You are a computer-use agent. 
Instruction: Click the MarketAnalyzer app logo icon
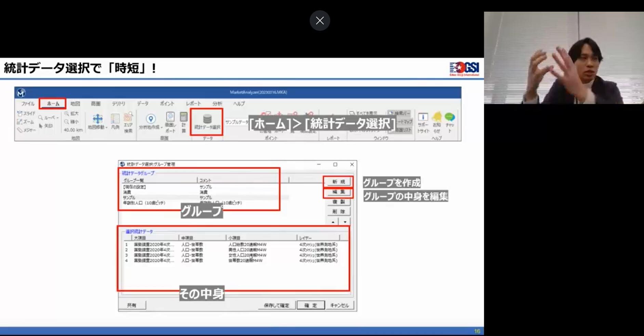pos(21,93)
